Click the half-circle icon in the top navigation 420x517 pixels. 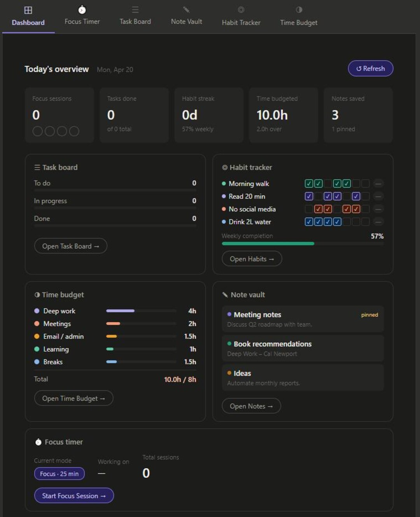point(299,10)
